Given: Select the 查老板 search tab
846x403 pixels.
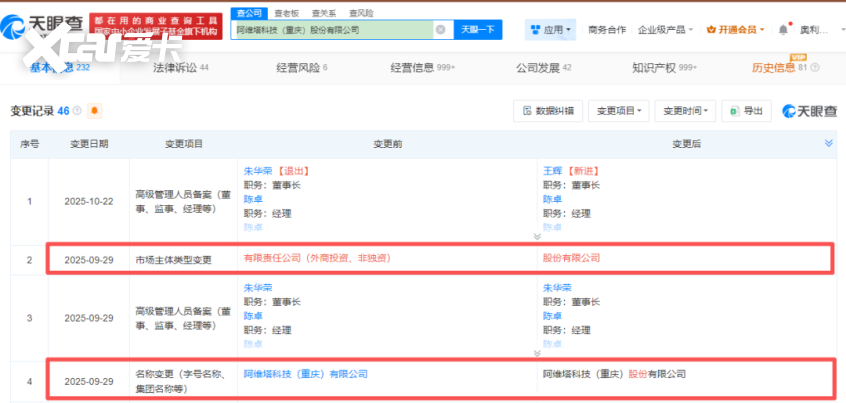Looking at the screenshot, I should coord(284,13).
